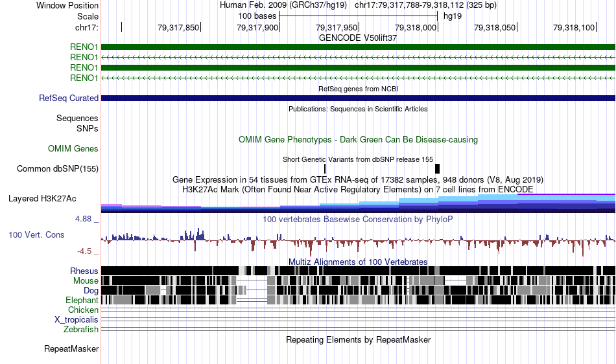This screenshot has height=364, width=616.
Task: Click the Window Position track label
Action: pyautogui.click(x=67, y=5)
